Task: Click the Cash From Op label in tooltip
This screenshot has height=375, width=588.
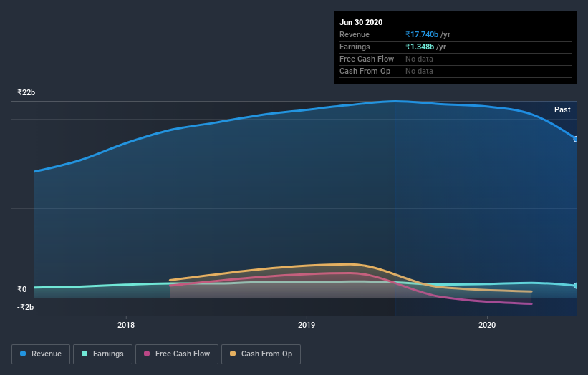Action: (x=365, y=71)
